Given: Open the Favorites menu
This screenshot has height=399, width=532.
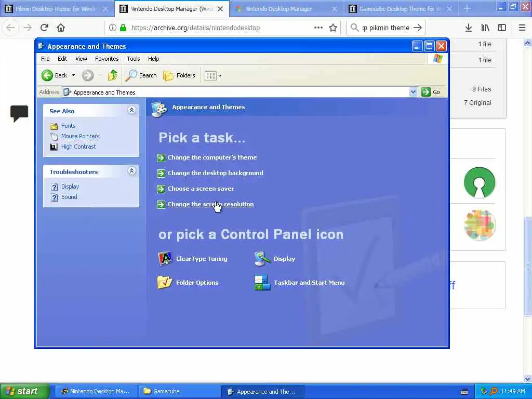Looking at the screenshot, I should (x=107, y=59).
